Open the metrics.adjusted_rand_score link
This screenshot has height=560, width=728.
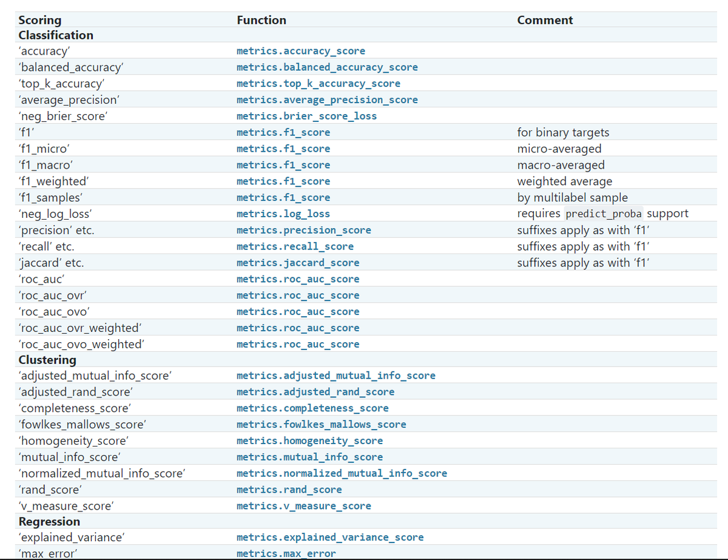315,392
